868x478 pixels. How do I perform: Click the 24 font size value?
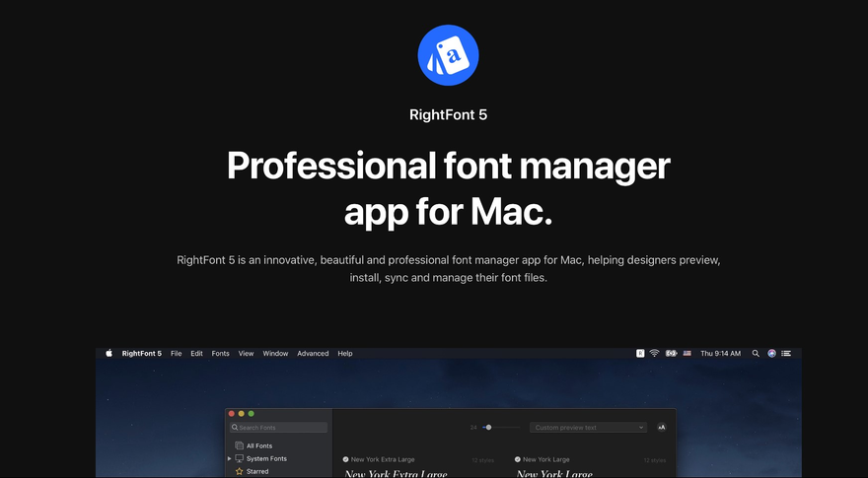[473, 427]
